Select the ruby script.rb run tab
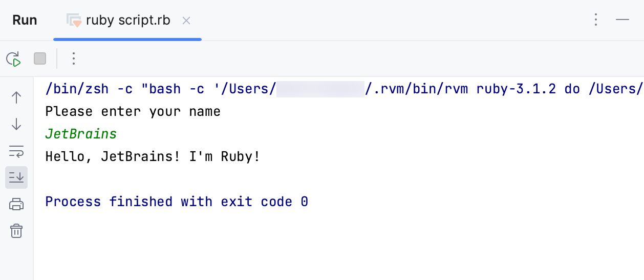This screenshot has width=644, height=280. [127, 21]
